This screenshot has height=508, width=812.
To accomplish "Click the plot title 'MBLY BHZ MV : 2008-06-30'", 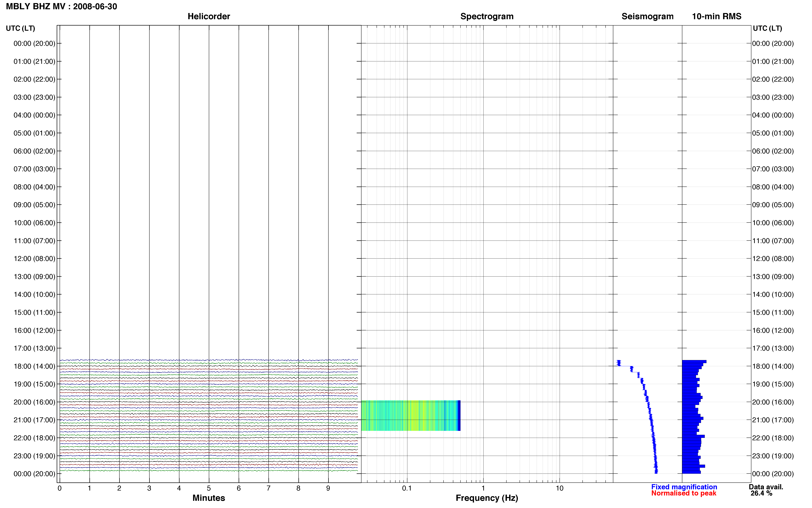I will click(x=61, y=6).
